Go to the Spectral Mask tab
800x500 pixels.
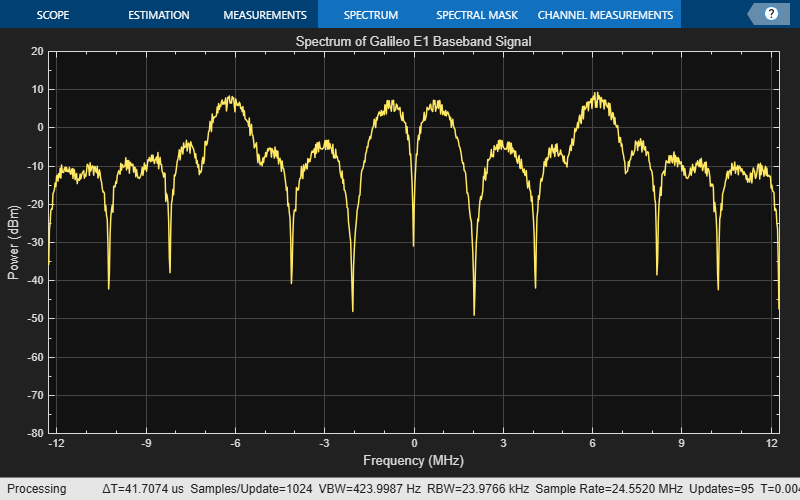coord(476,15)
